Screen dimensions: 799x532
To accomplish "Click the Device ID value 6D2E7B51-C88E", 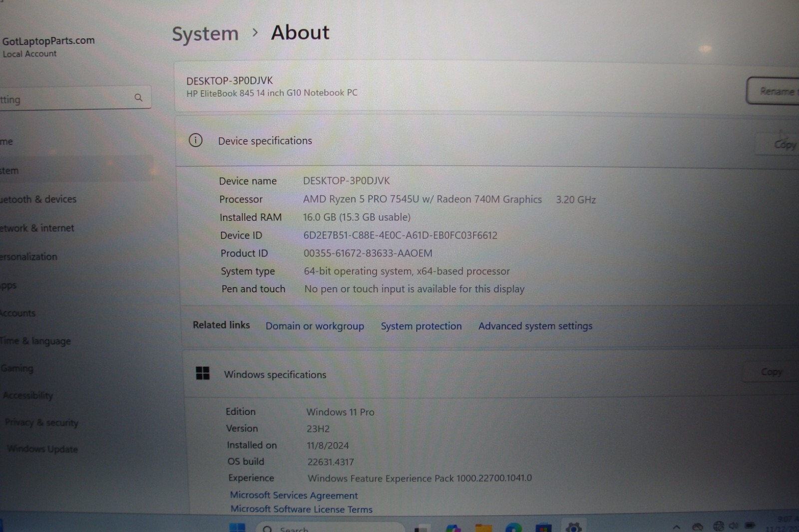I will click(x=400, y=235).
